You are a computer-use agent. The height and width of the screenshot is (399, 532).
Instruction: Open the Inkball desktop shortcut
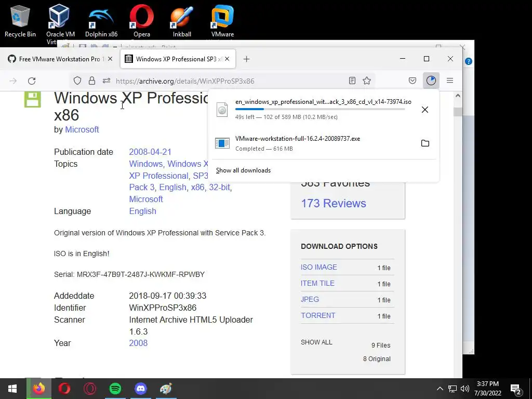click(x=182, y=21)
